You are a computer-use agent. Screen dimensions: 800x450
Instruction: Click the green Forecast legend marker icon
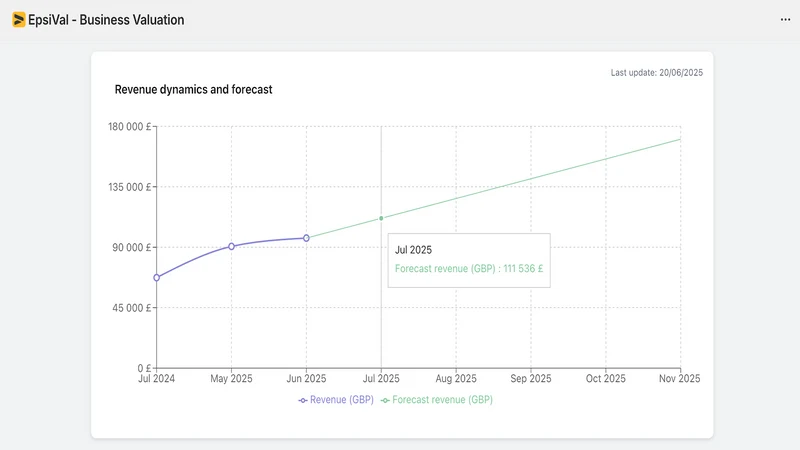pos(385,401)
